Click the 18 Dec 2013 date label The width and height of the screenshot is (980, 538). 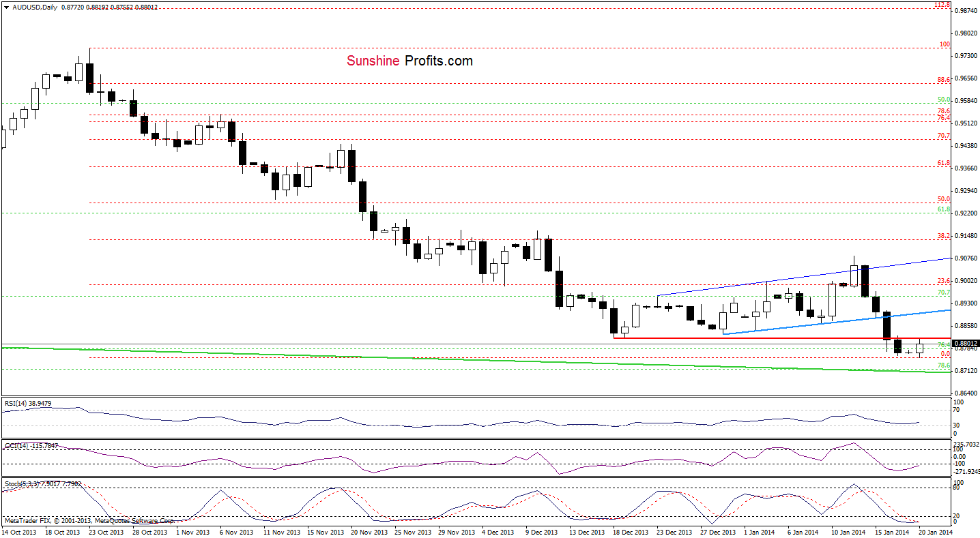pos(631,532)
